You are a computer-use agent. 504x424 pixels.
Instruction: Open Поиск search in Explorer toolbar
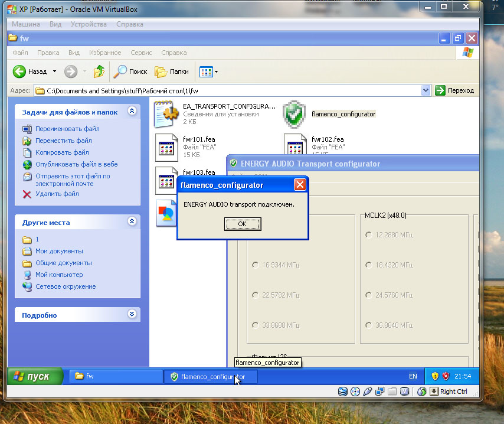coord(131,71)
